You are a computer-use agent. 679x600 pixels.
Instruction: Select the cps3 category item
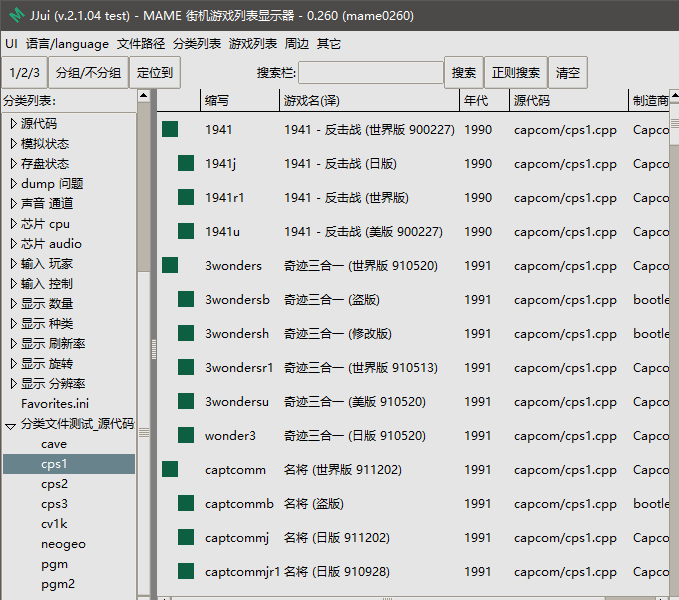pyautogui.click(x=55, y=504)
